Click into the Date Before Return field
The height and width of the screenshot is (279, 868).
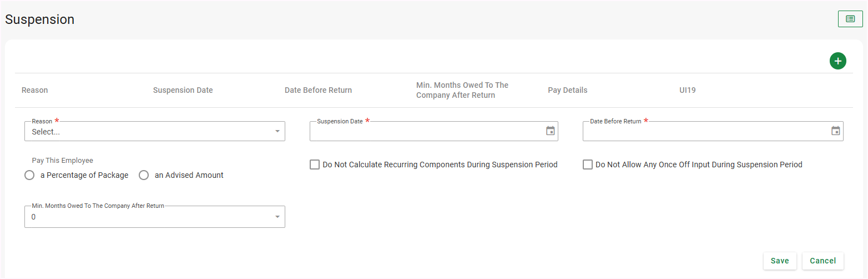pyautogui.click(x=705, y=132)
